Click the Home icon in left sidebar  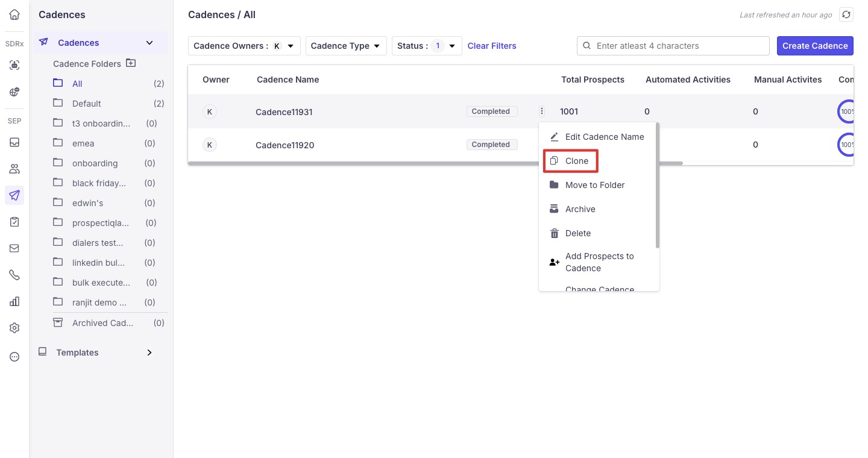pos(14,14)
